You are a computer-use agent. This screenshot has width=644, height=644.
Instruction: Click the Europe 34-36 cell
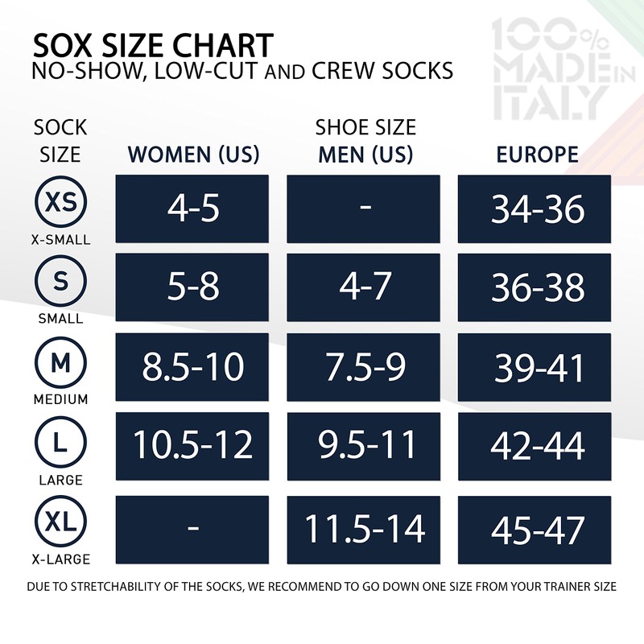pyautogui.click(x=537, y=208)
